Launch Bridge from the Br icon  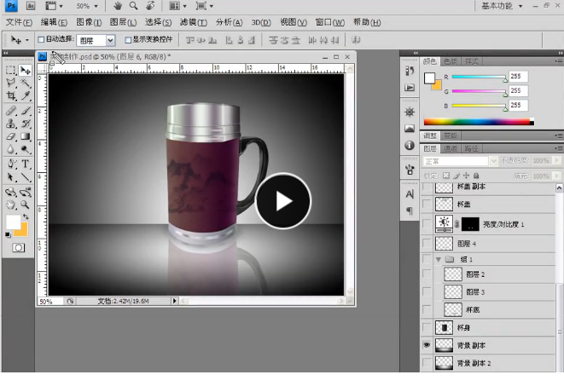coord(31,6)
